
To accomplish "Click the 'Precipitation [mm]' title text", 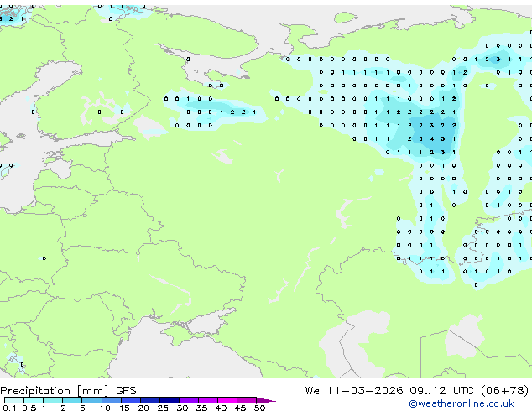I will coord(55,391).
